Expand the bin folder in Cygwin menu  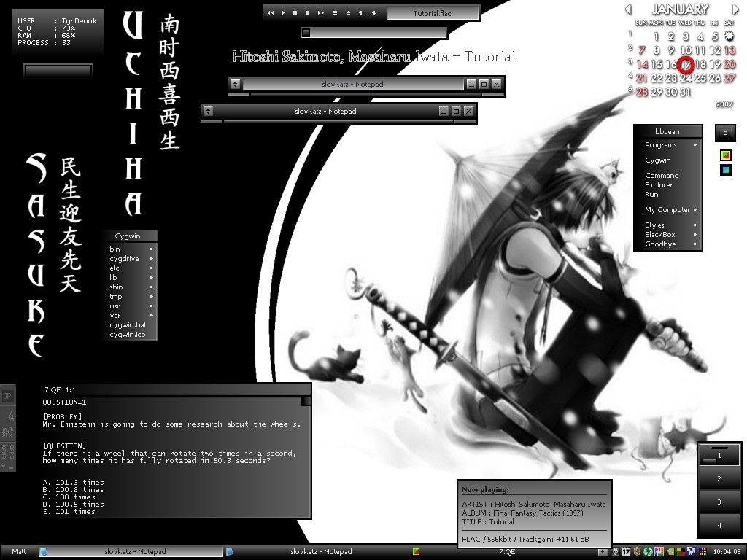130,249
